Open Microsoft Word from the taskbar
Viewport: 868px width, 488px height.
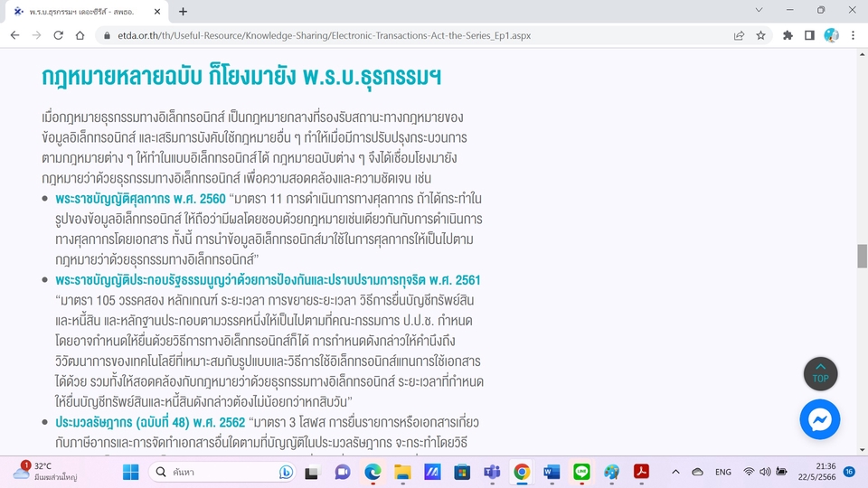pos(552,472)
